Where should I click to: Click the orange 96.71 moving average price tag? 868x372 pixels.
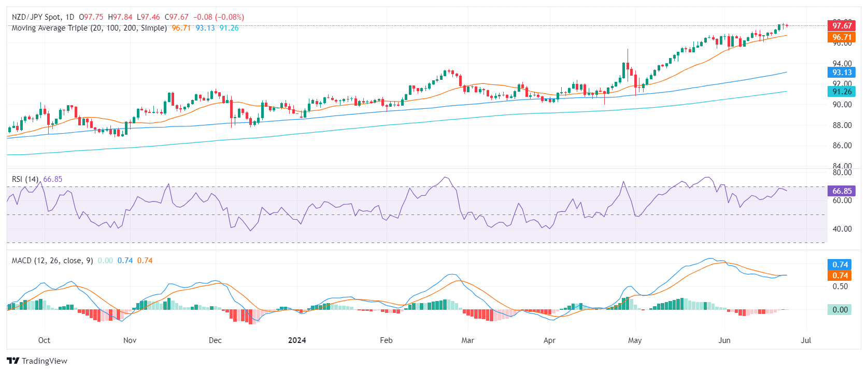point(841,37)
